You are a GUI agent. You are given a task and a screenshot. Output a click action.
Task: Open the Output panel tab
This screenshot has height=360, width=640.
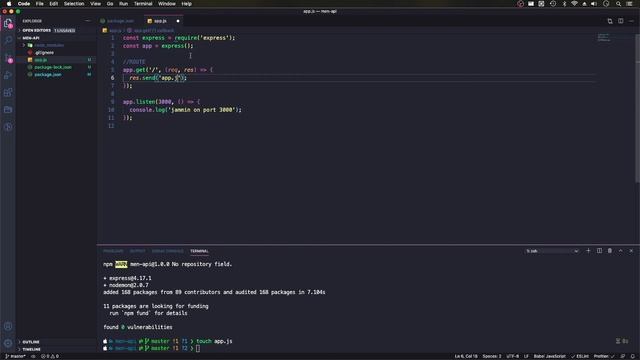point(138,251)
